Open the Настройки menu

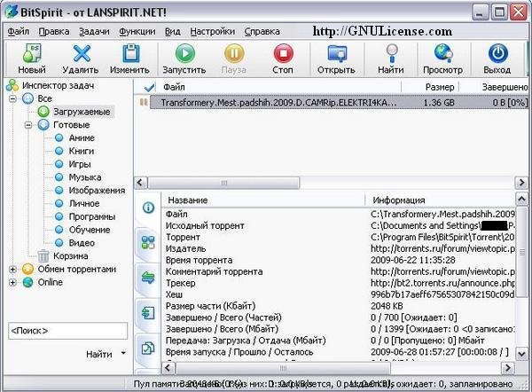tap(213, 31)
